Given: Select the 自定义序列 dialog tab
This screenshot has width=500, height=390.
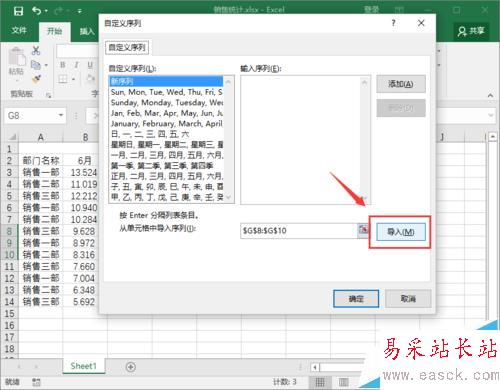Looking at the screenshot, I should pyautogui.click(x=127, y=48).
